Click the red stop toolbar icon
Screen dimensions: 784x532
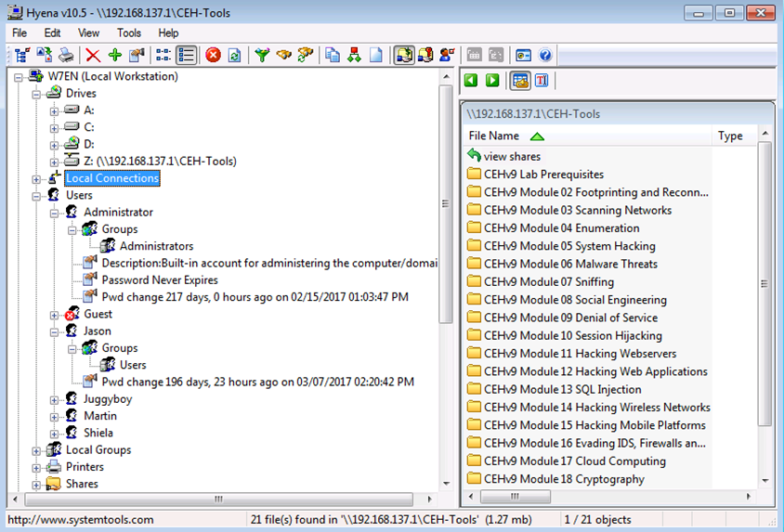(213, 55)
